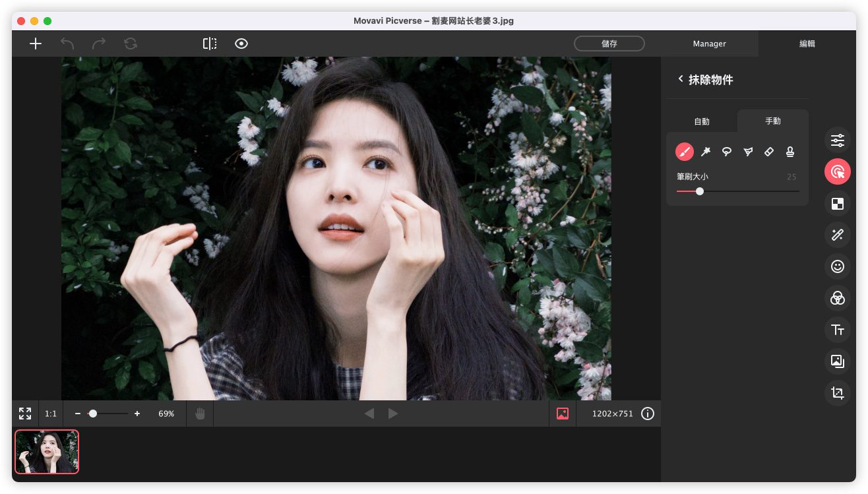Select the magic wand tool
Viewport: 868px width, 494px height.
[706, 152]
